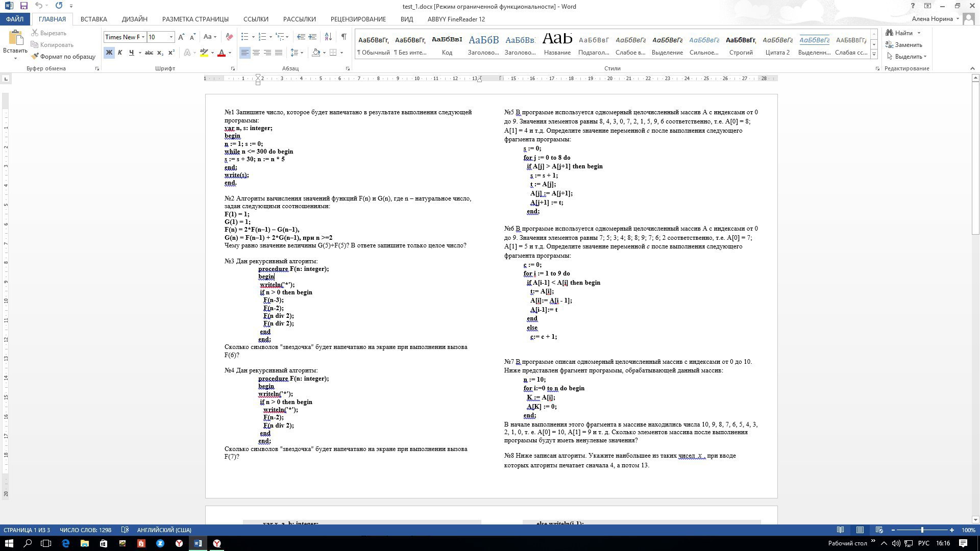This screenshot has width=980, height=551.
Task: Open the font size dropdown
Action: pos(171,37)
